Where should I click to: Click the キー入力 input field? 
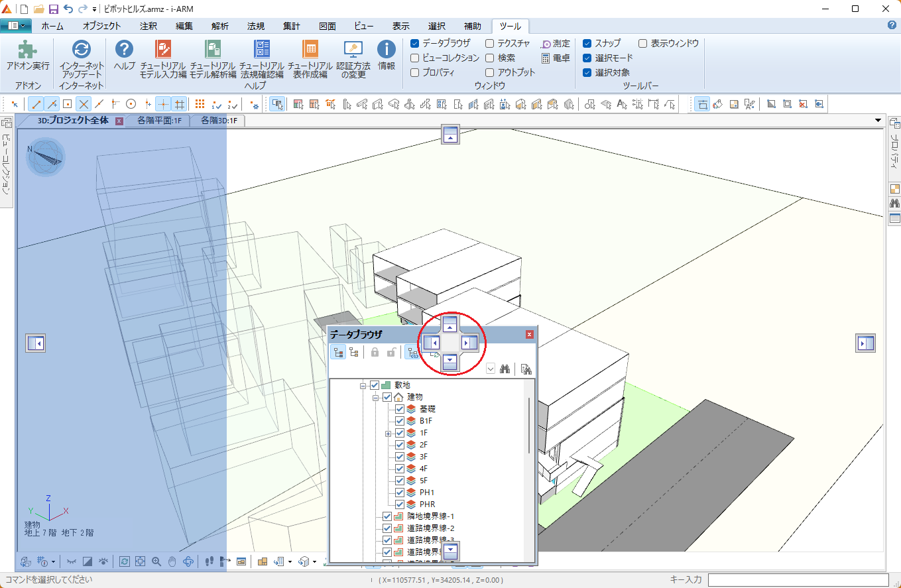tap(802, 580)
